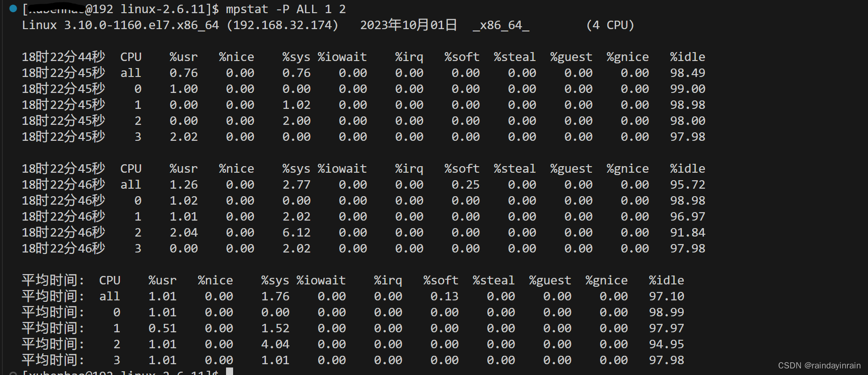Click average idle value 94.95
Viewport: 868px width, 375px height.
click(x=666, y=344)
